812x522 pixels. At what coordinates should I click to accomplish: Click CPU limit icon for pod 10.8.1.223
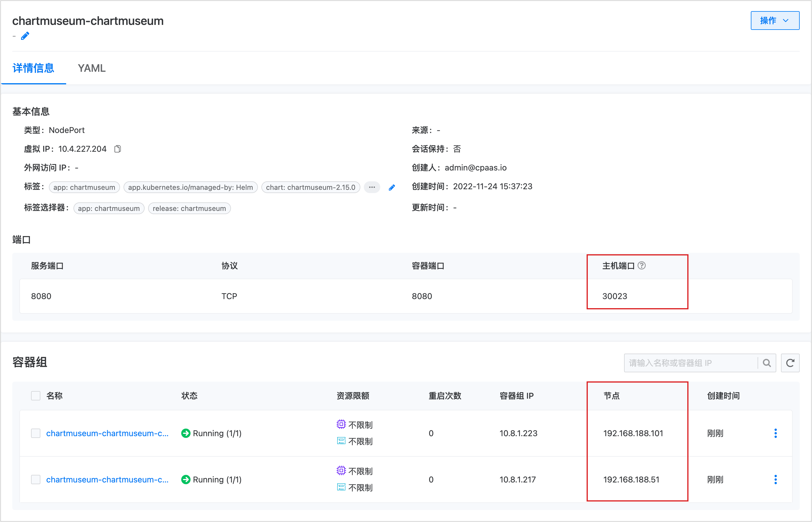tap(341, 424)
